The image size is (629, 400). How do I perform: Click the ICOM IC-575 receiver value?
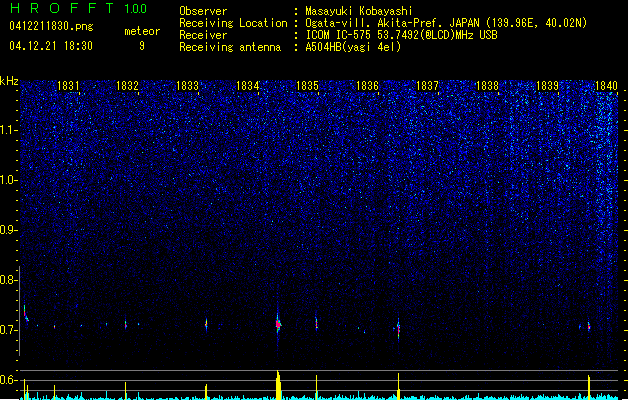[401, 35]
